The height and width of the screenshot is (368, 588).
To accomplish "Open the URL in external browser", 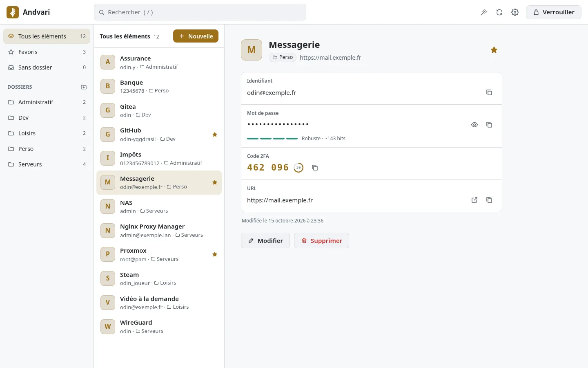I will click(x=474, y=200).
